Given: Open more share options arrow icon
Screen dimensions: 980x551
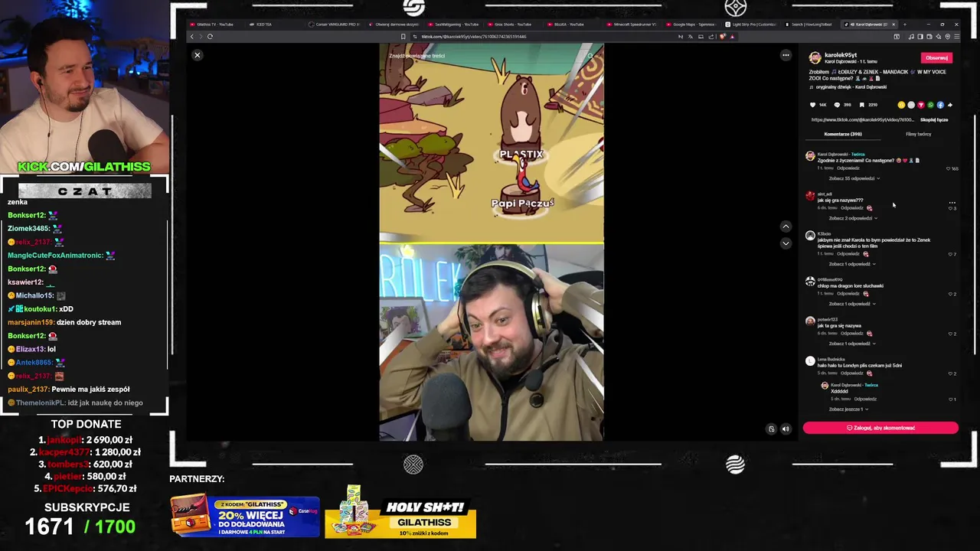Looking at the screenshot, I should (950, 105).
